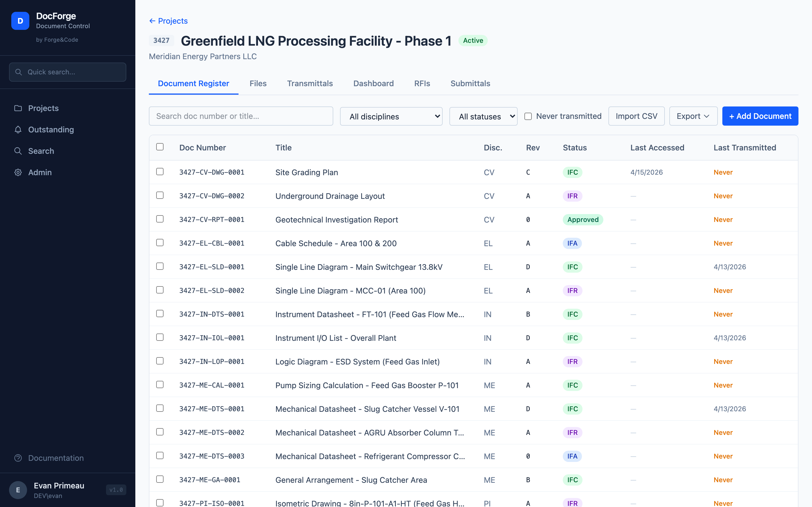Expand the Export dropdown

[x=693, y=116]
